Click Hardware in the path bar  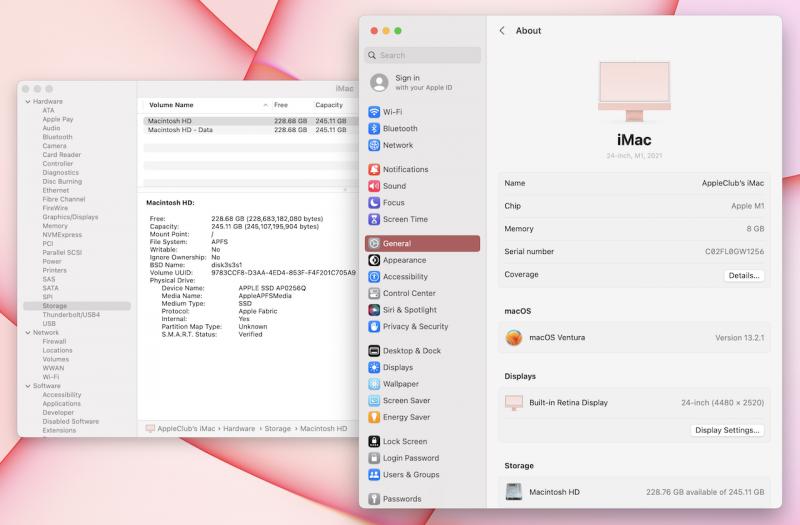(239, 429)
